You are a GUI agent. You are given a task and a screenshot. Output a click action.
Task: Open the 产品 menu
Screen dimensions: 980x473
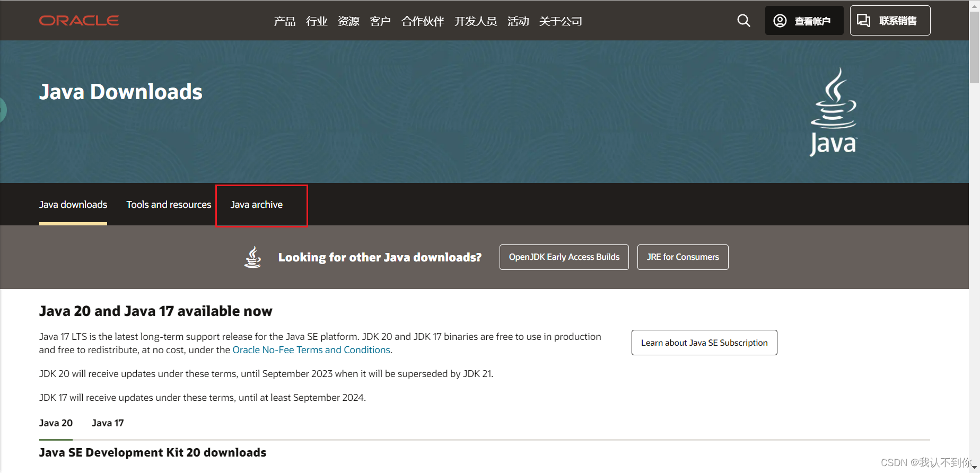(285, 21)
